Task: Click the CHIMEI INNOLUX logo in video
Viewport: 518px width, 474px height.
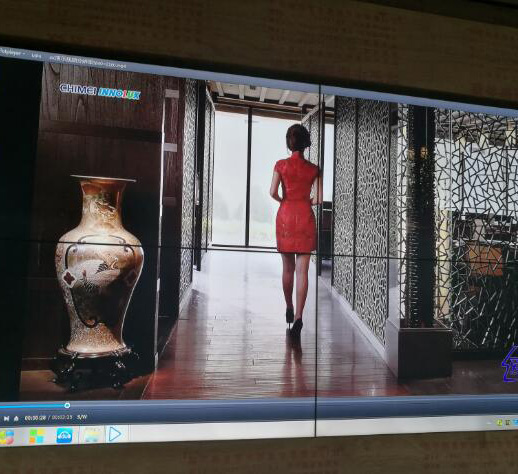Action: coord(100,92)
